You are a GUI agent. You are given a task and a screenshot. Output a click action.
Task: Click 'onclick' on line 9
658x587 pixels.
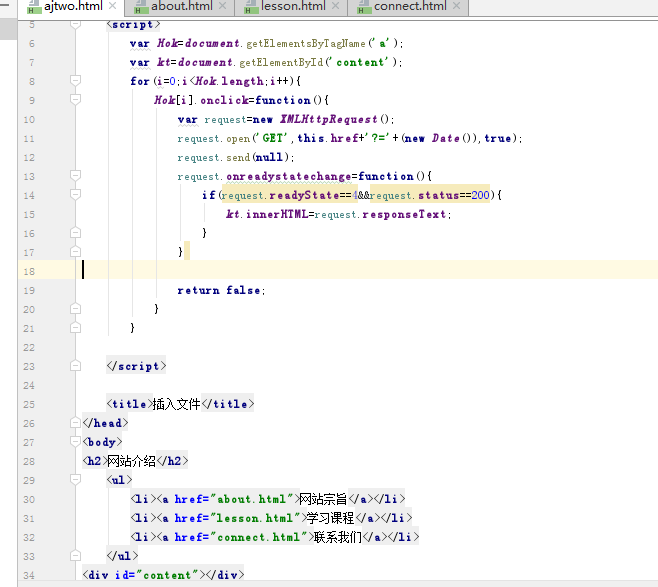[224, 100]
